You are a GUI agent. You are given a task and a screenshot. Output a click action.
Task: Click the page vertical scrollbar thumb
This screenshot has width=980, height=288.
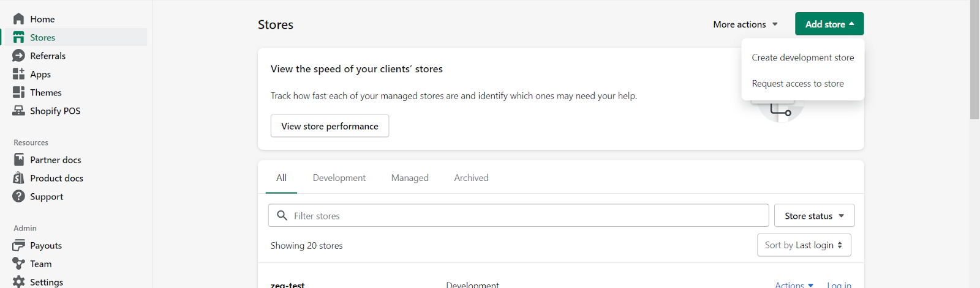pos(974,60)
